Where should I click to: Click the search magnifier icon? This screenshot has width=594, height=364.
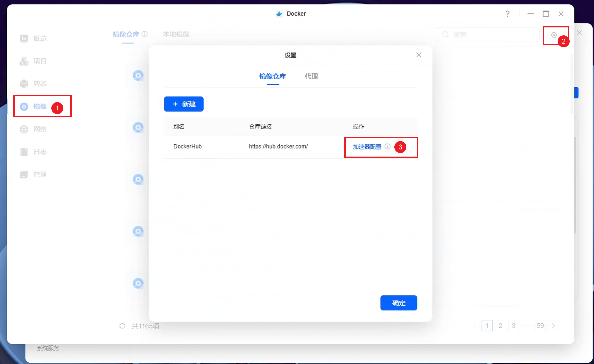(x=445, y=35)
